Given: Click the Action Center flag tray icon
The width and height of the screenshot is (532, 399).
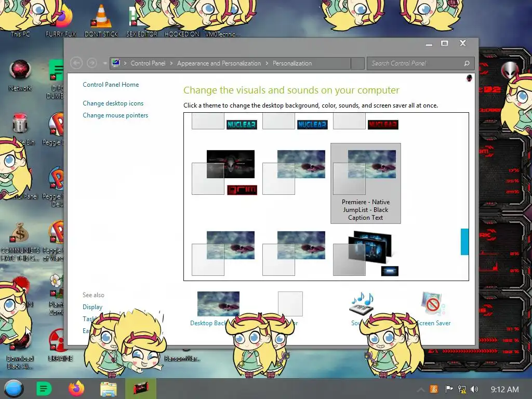Looking at the screenshot, I should [x=449, y=389].
